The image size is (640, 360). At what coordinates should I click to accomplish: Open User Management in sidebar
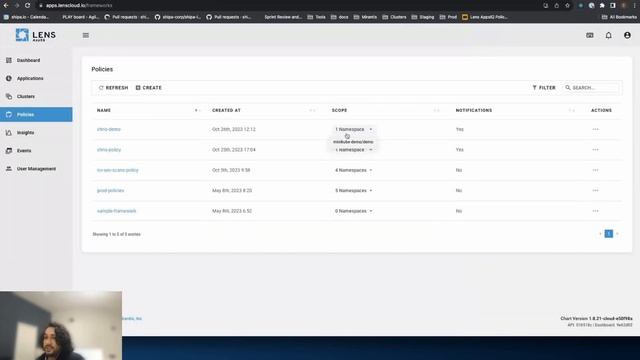pos(36,169)
